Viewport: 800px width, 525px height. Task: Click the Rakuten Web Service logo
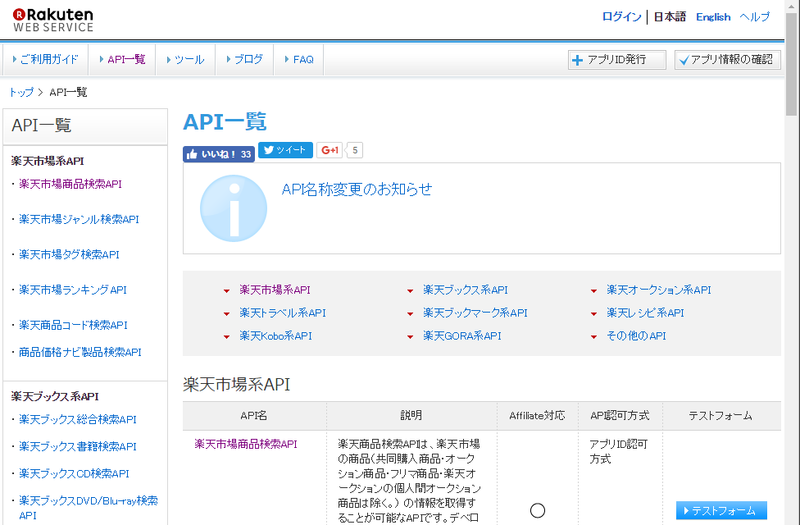click(53, 20)
